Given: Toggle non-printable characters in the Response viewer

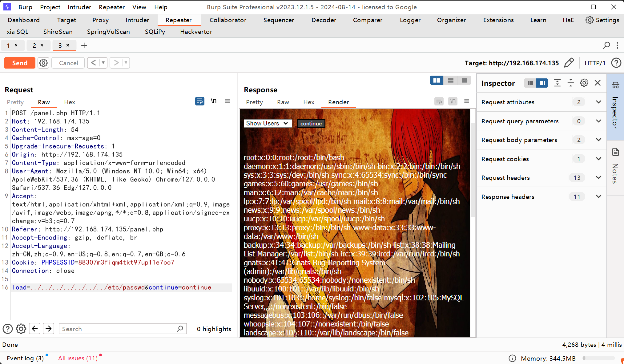Looking at the screenshot, I should click(453, 101).
